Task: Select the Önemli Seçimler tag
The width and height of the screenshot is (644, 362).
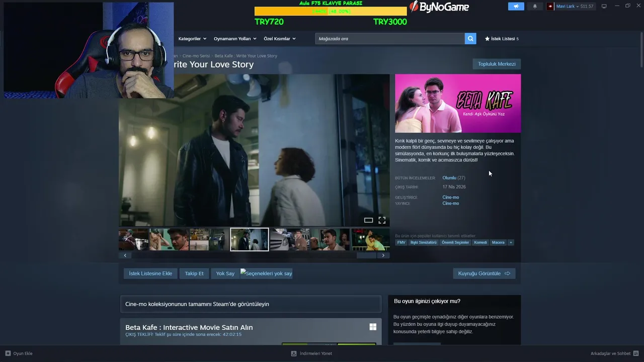Action: point(455,242)
